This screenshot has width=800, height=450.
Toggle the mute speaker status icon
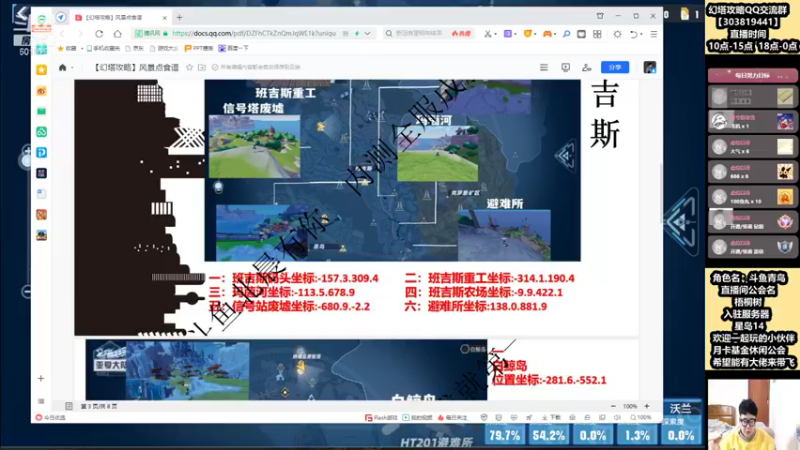[x=617, y=417]
